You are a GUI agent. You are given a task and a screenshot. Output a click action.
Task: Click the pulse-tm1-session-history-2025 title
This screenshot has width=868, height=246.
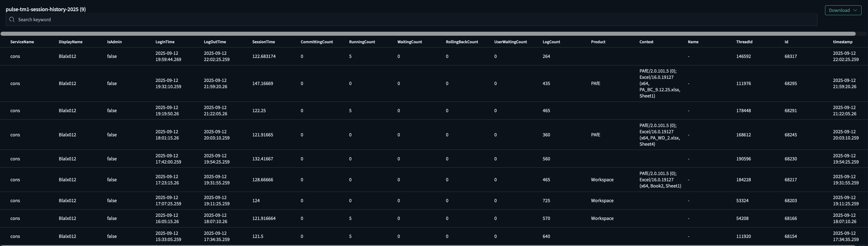point(46,9)
